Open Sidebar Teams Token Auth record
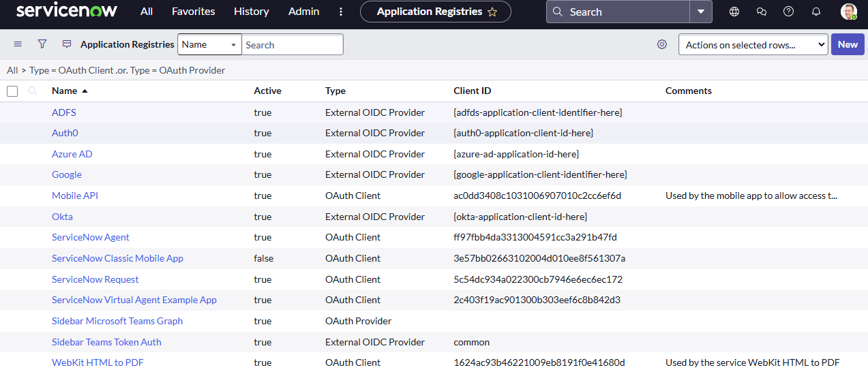The width and height of the screenshot is (868, 389). pyautogui.click(x=106, y=342)
